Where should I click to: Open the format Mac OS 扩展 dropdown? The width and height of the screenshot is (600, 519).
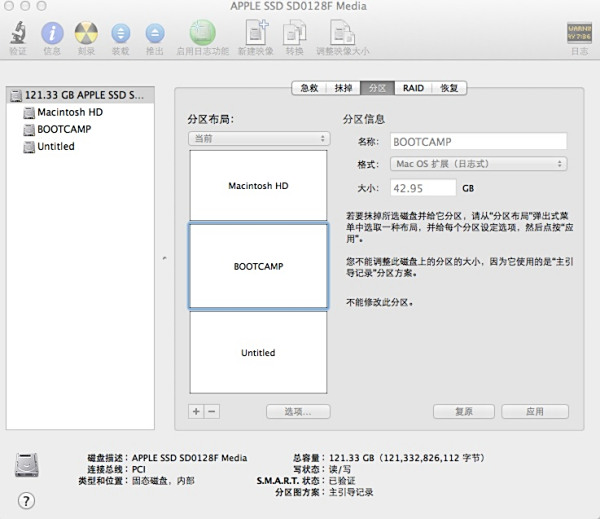[478, 164]
